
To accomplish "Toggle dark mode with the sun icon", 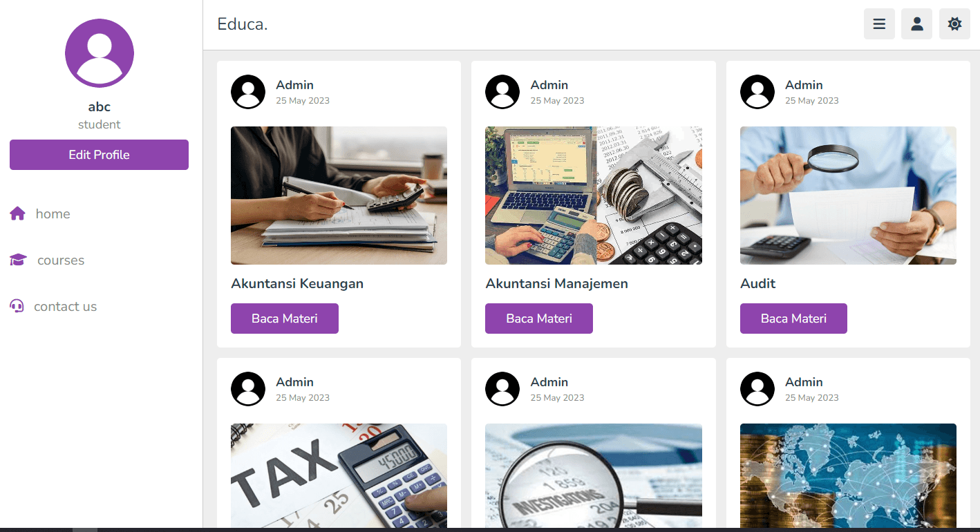I will pos(954,24).
